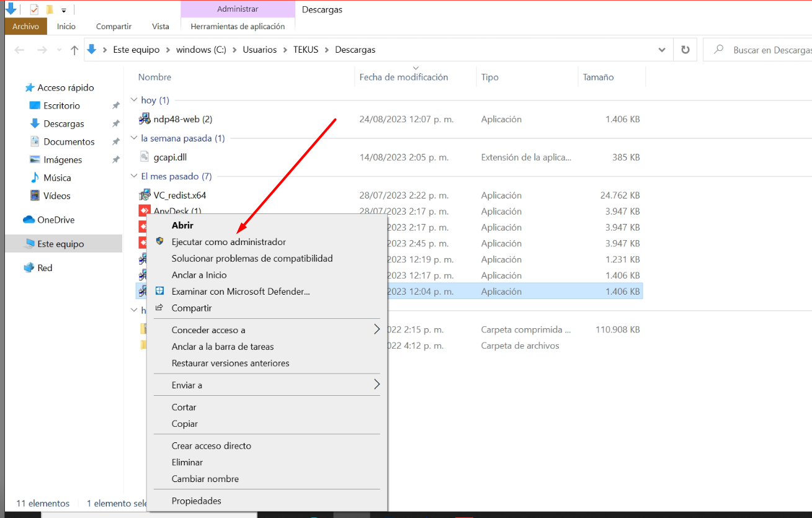Screen dimensions: 812x518
Task: Choose 'Ejecutar como administrador' in context menu
Action: 228,242
